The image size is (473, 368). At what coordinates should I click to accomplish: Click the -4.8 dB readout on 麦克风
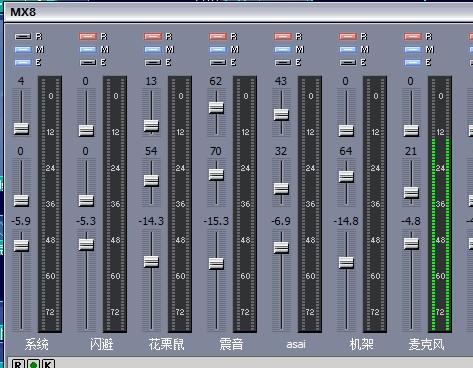tap(411, 221)
